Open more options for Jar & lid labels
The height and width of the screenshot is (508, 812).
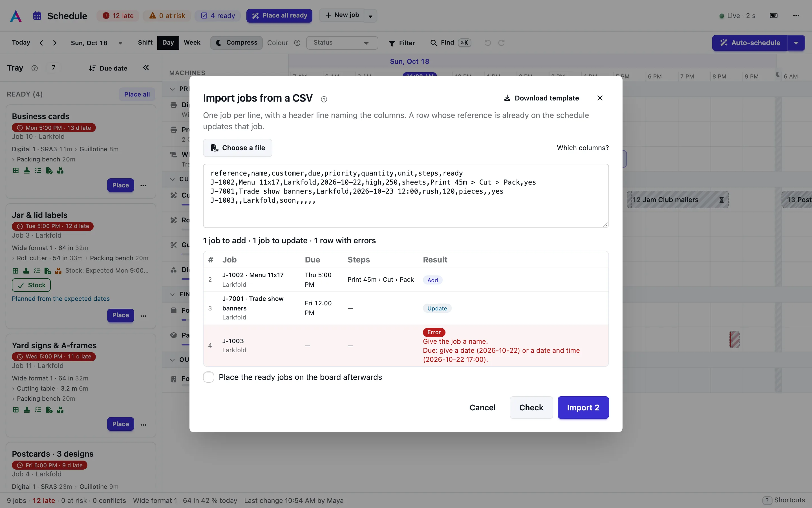(x=143, y=316)
